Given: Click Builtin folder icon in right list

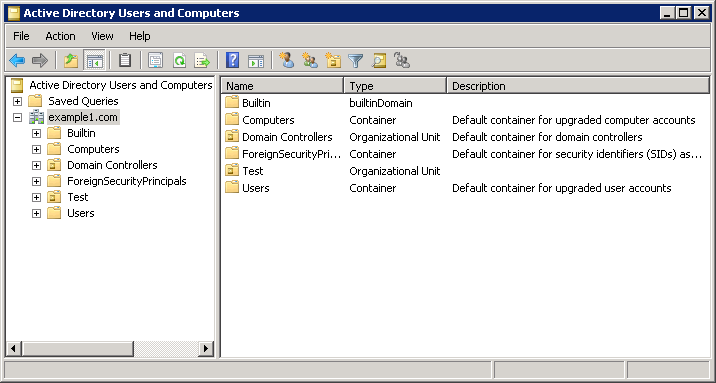Looking at the screenshot, I should coord(232,102).
